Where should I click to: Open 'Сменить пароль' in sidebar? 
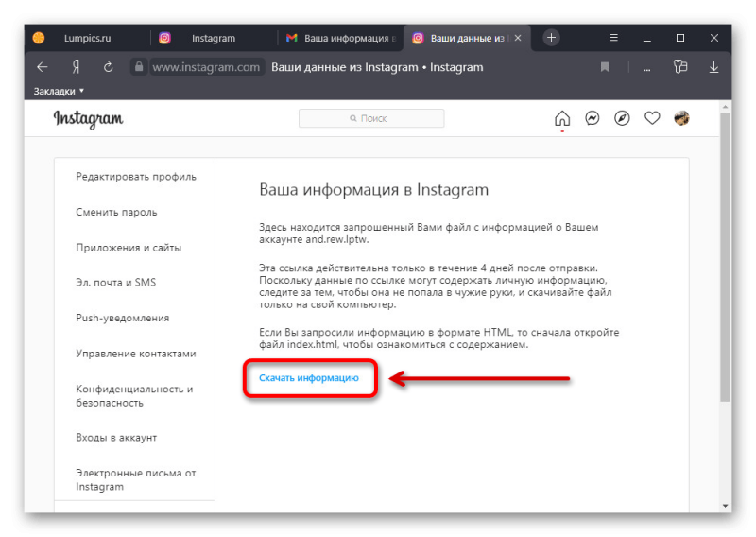[116, 213]
